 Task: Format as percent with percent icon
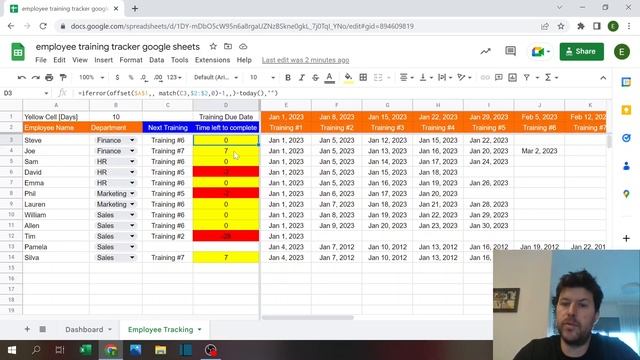pos(131,78)
